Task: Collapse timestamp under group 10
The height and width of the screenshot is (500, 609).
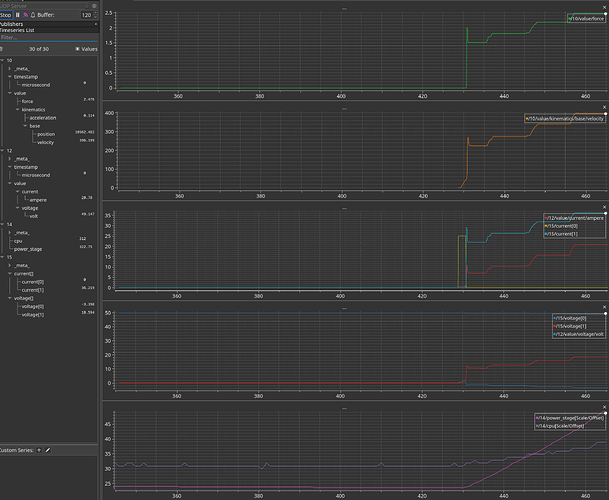Action: click(x=10, y=77)
